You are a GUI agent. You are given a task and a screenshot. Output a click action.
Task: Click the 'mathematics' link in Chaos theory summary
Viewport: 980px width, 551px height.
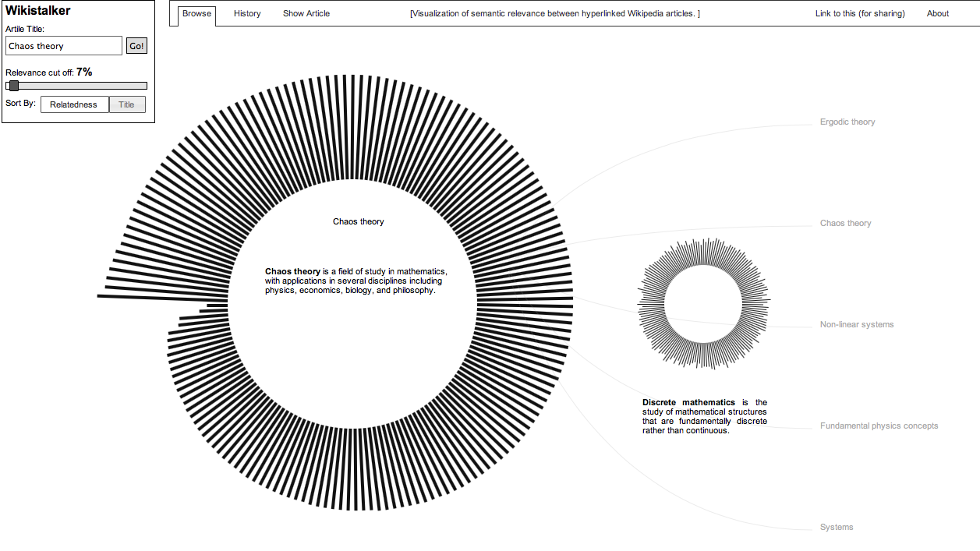(423, 271)
